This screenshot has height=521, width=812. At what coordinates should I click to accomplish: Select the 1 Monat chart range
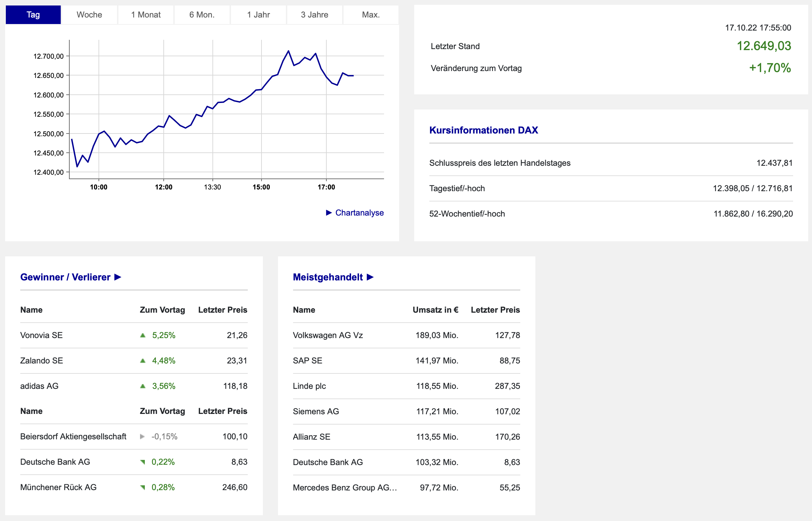[146, 15]
